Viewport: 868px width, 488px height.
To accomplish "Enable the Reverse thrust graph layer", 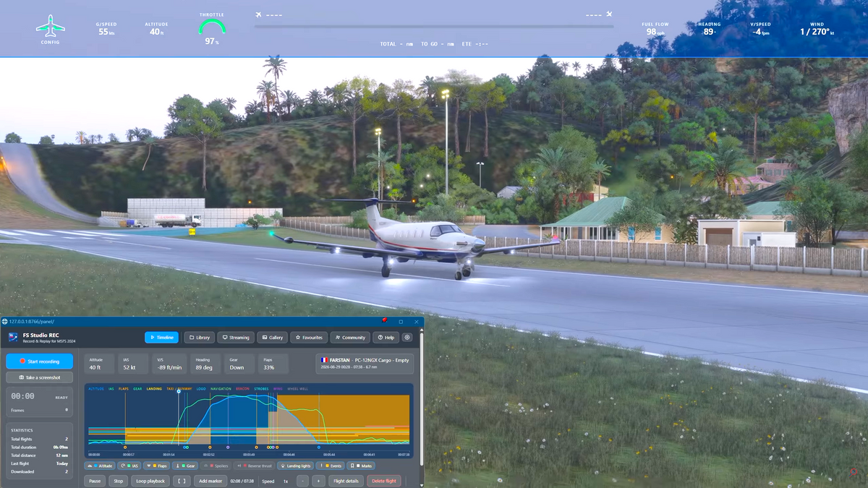I will [255, 466].
